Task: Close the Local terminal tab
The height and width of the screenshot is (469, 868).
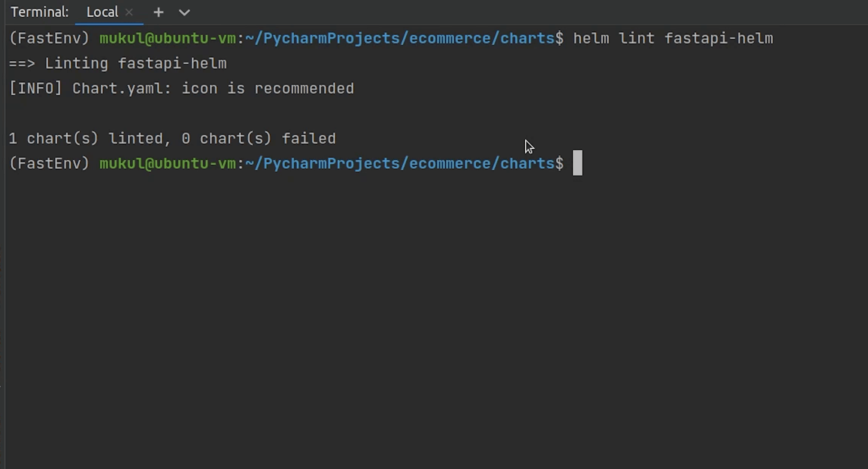Action: [129, 13]
